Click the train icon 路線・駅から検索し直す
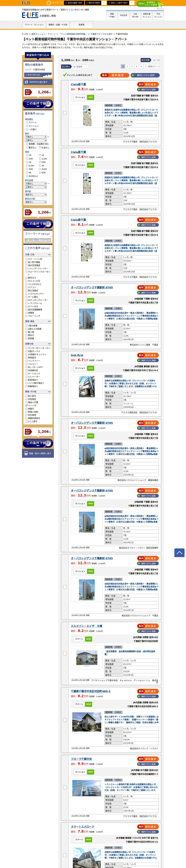 38,453
